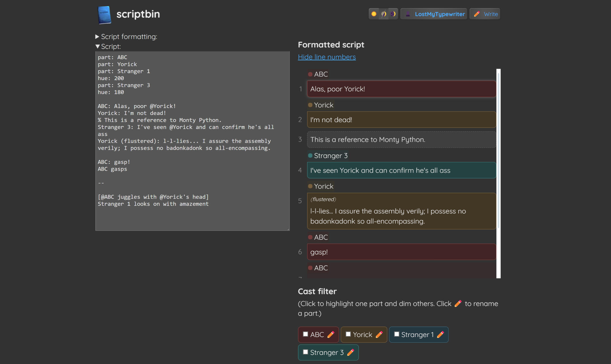Tick the Stranger 3 filter checkbox
Screen dimensions: 611x364
[305, 352]
